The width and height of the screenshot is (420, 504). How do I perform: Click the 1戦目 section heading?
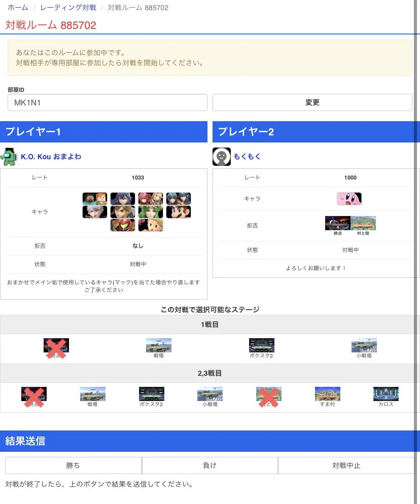209,325
